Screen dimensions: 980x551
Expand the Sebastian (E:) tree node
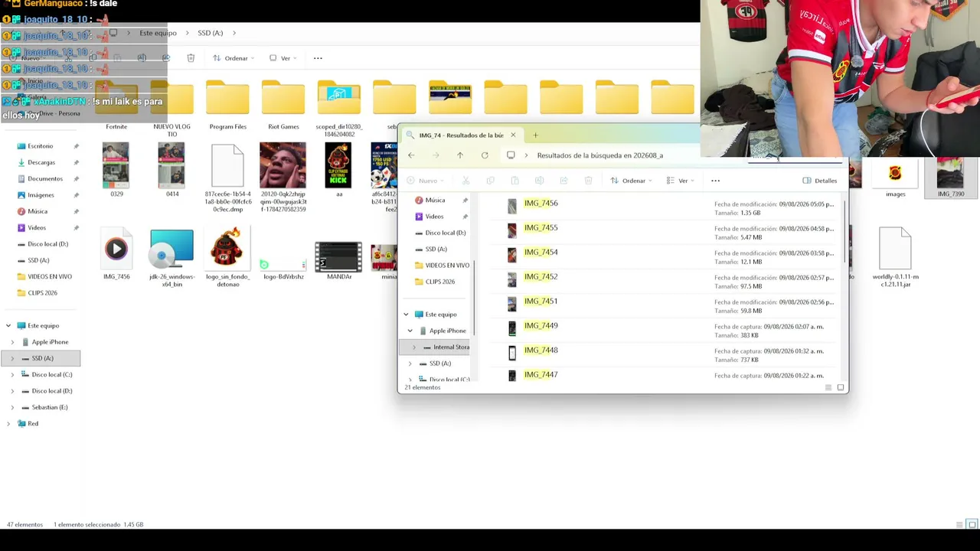pyautogui.click(x=12, y=407)
